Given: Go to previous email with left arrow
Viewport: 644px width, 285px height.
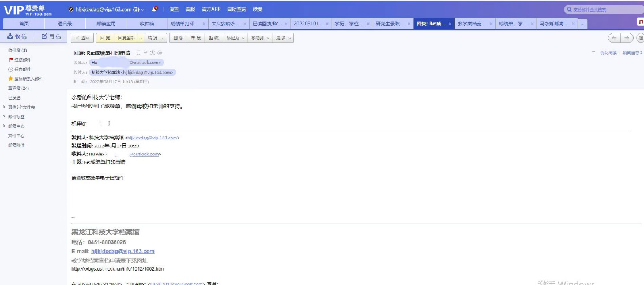Looking at the screenshot, I should 615,38.
